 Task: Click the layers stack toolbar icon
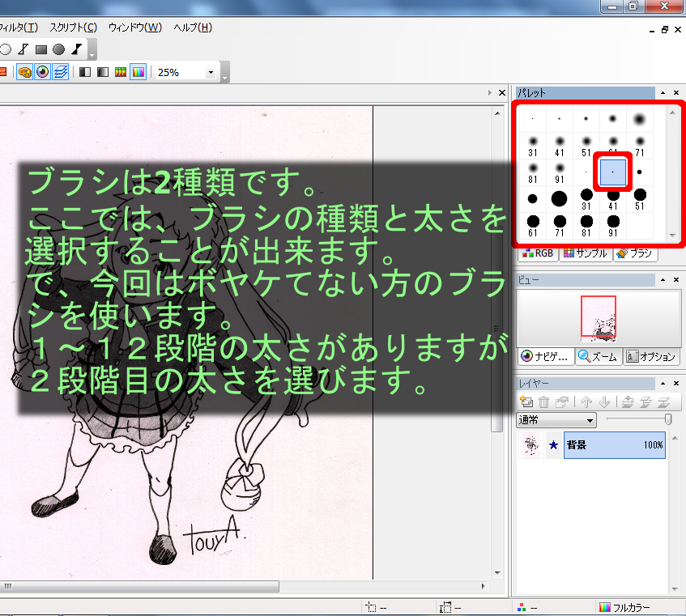point(60,72)
